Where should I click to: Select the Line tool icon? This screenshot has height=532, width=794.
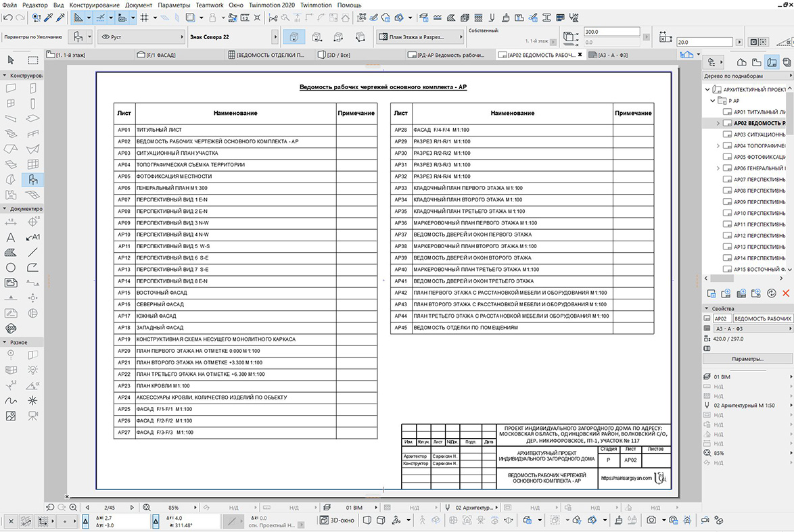(x=33, y=252)
